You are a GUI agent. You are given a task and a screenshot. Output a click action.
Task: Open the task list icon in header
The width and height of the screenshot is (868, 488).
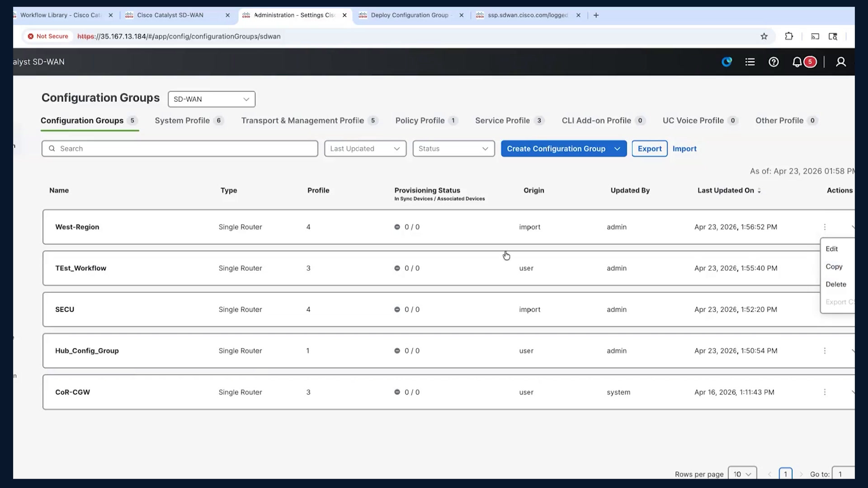pyautogui.click(x=750, y=62)
